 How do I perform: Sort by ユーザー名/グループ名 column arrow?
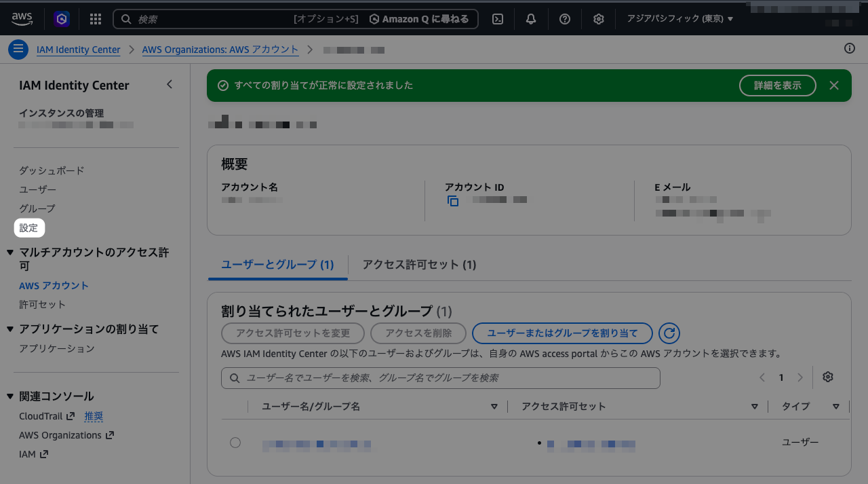494,407
